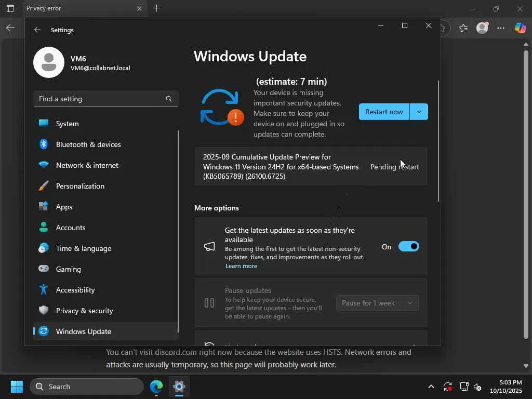532x399 pixels.
Task: Minimize the Settings window
Action: 381,25
